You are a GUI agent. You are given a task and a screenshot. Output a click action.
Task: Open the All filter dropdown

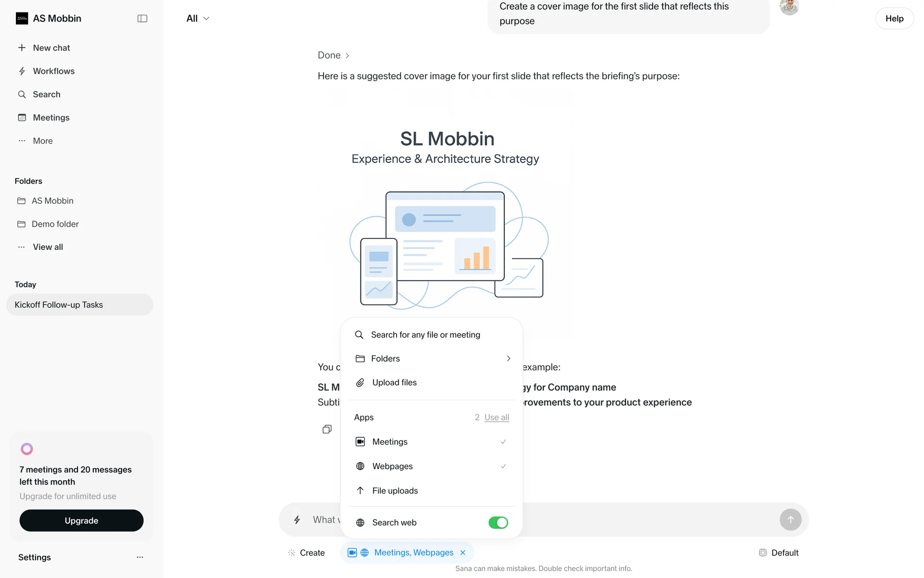[x=197, y=18]
